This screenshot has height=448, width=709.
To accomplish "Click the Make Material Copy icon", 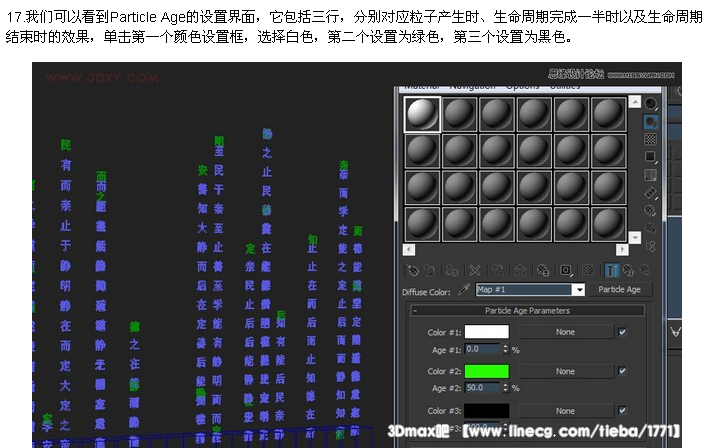I will [497, 270].
